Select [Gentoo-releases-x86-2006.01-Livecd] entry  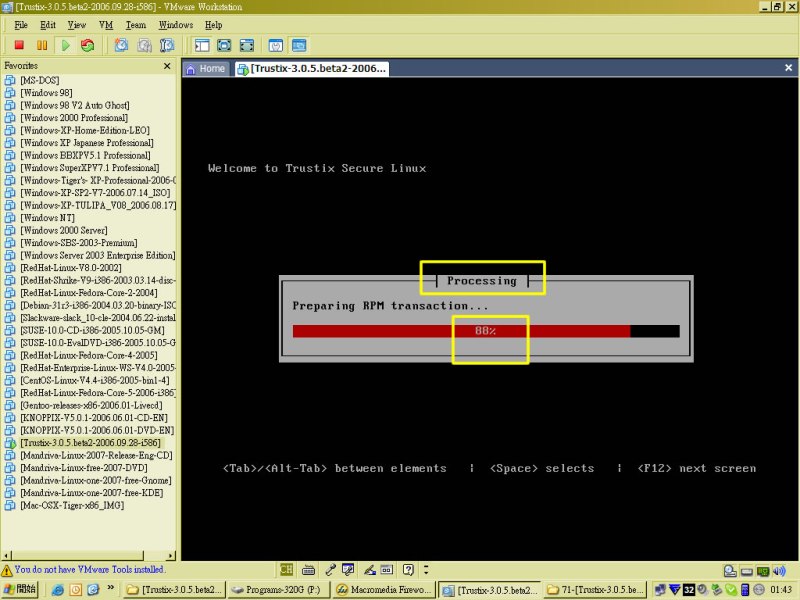tap(91, 405)
